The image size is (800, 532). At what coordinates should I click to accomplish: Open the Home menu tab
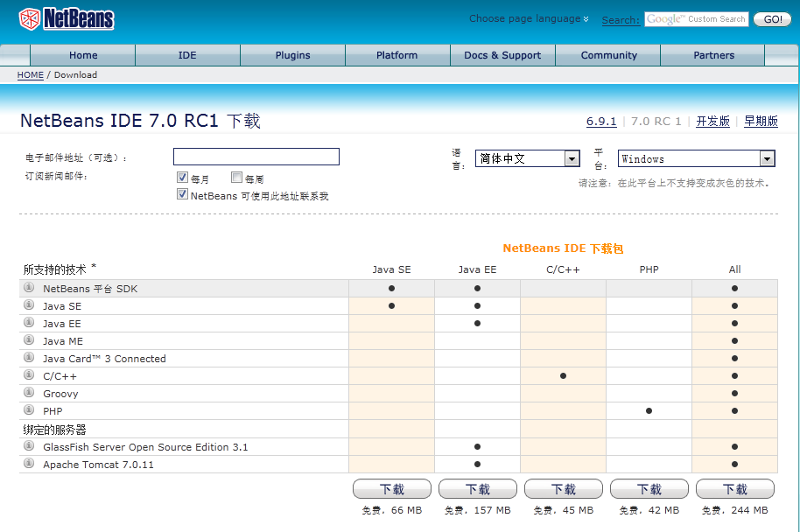[x=83, y=55]
